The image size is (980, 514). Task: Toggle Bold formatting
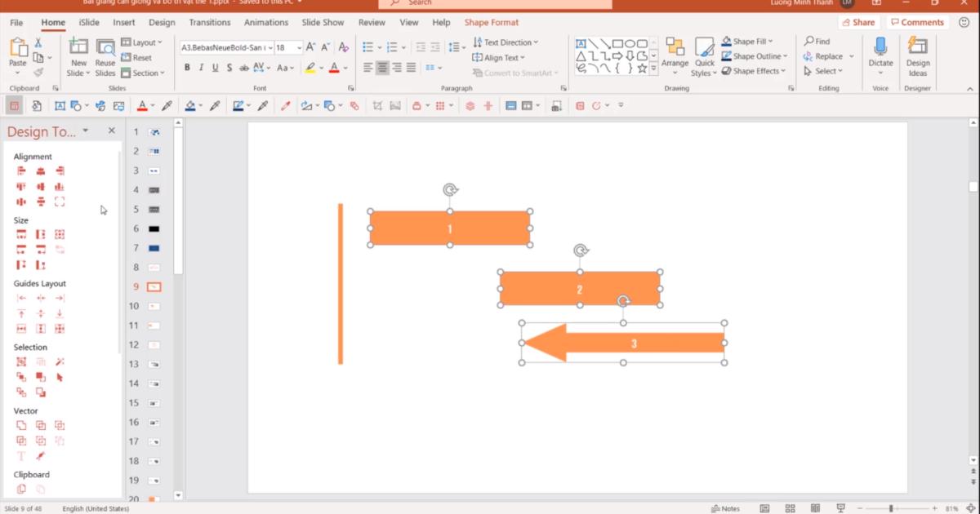click(187, 68)
